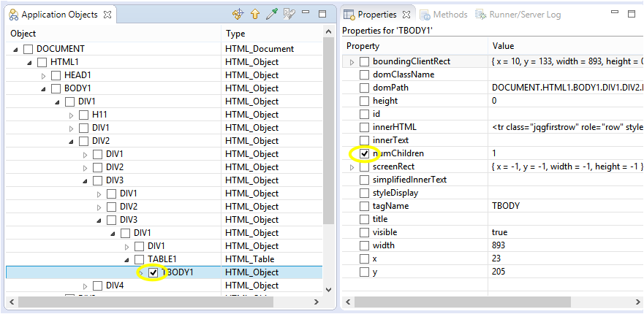Viewport: 644px width, 314px height.
Task: Minimize the Application Objects panel
Action: click(307, 14)
